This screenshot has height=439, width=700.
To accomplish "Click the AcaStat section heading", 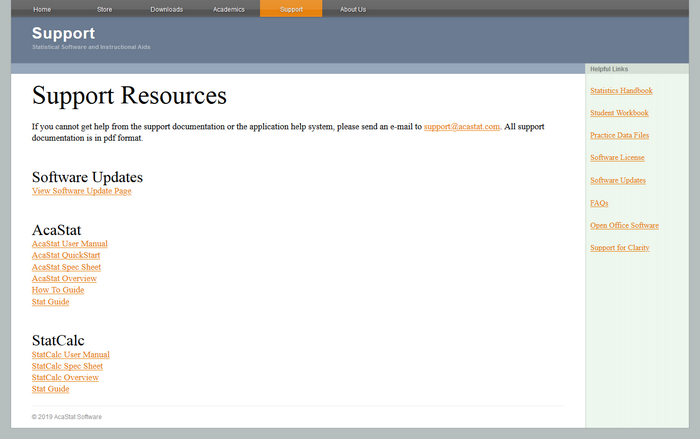I will [x=56, y=230].
